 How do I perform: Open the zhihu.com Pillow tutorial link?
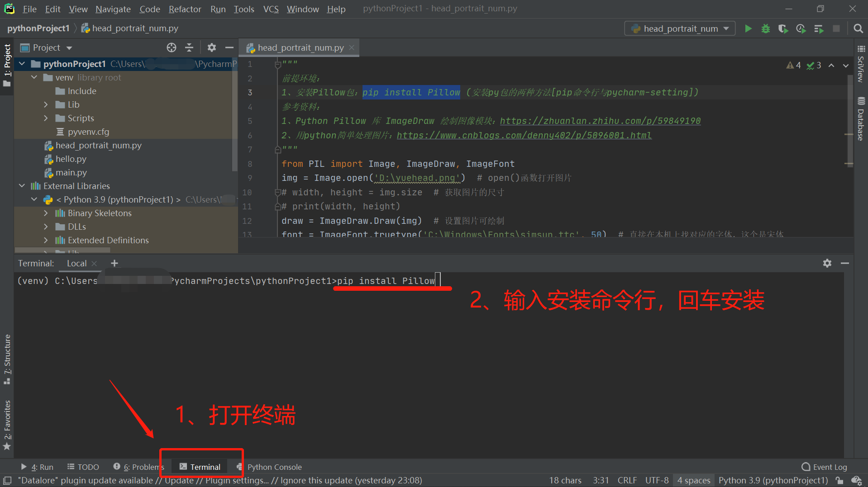600,121
